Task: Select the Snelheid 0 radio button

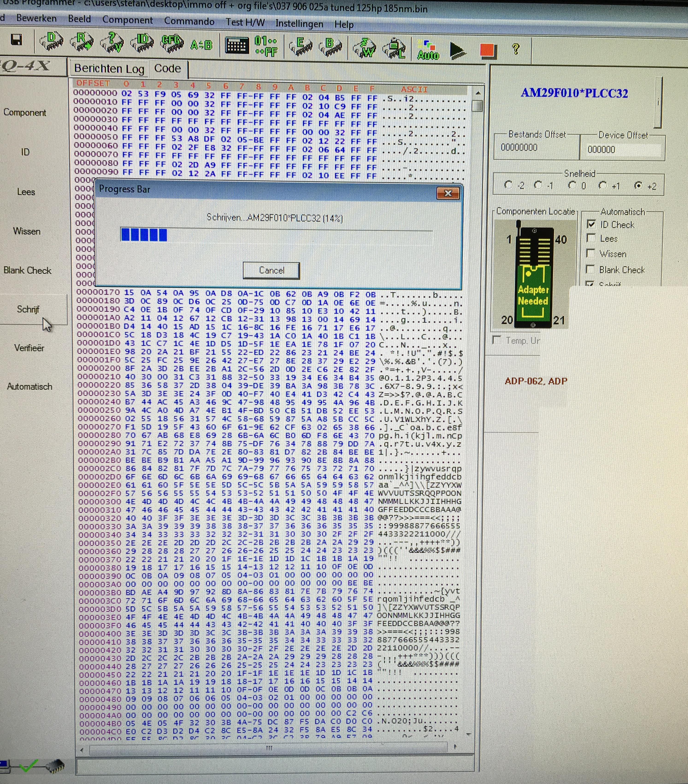Action: click(572, 185)
